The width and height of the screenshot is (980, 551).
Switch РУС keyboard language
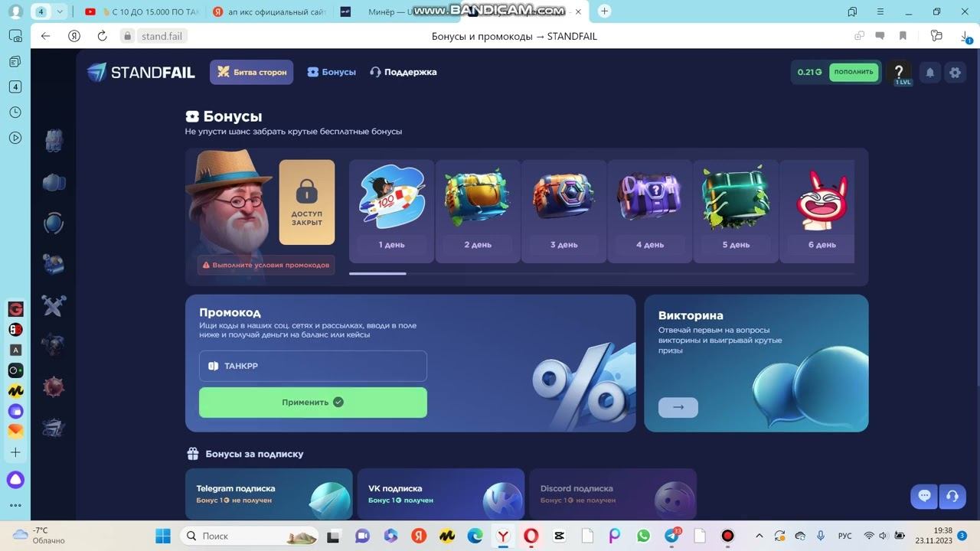[844, 536]
